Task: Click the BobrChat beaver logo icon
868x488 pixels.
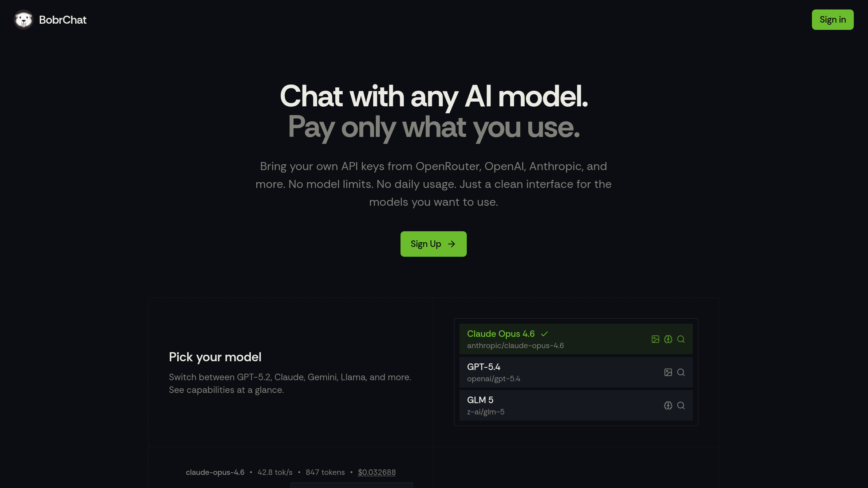Action: point(24,20)
